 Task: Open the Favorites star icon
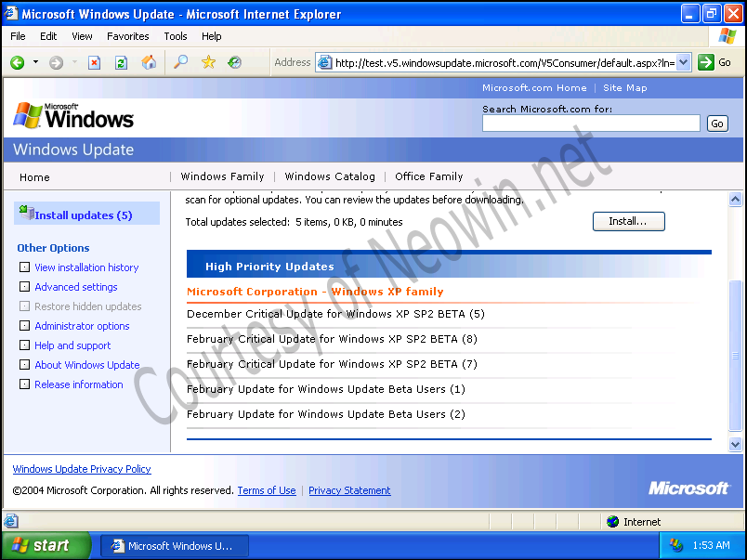click(x=208, y=62)
